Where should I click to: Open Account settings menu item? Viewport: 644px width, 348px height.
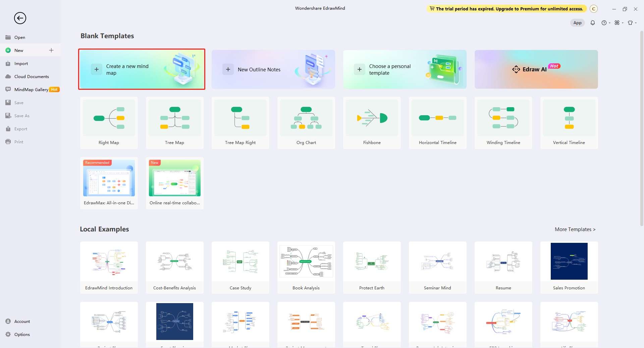(x=31, y=321)
